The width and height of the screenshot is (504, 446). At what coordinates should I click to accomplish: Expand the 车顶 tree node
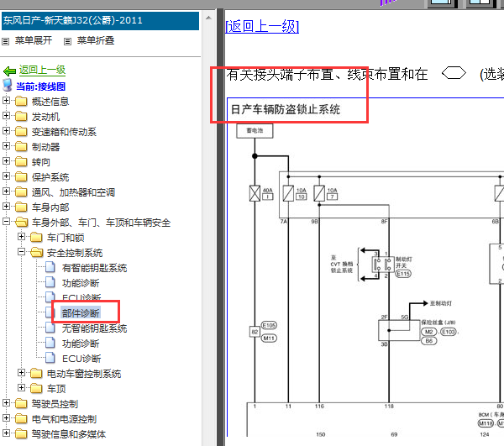21,387
